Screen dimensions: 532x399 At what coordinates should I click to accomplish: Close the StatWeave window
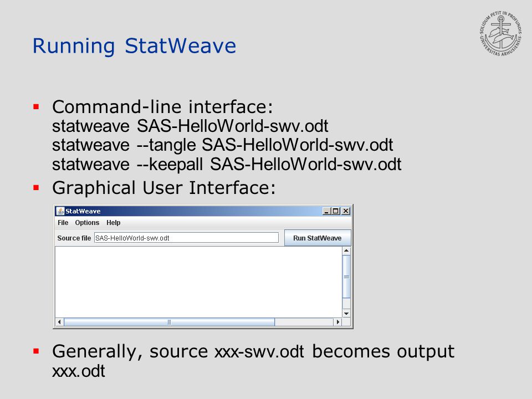click(345, 211)
